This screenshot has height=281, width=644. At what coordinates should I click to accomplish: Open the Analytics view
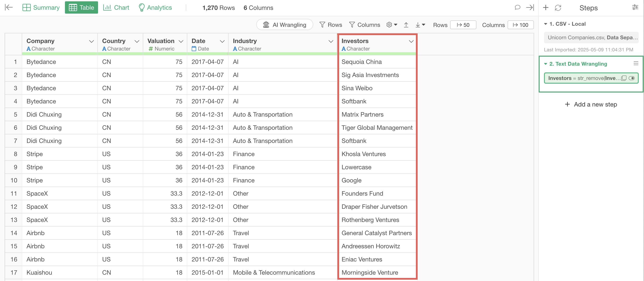tap(155, 7)
